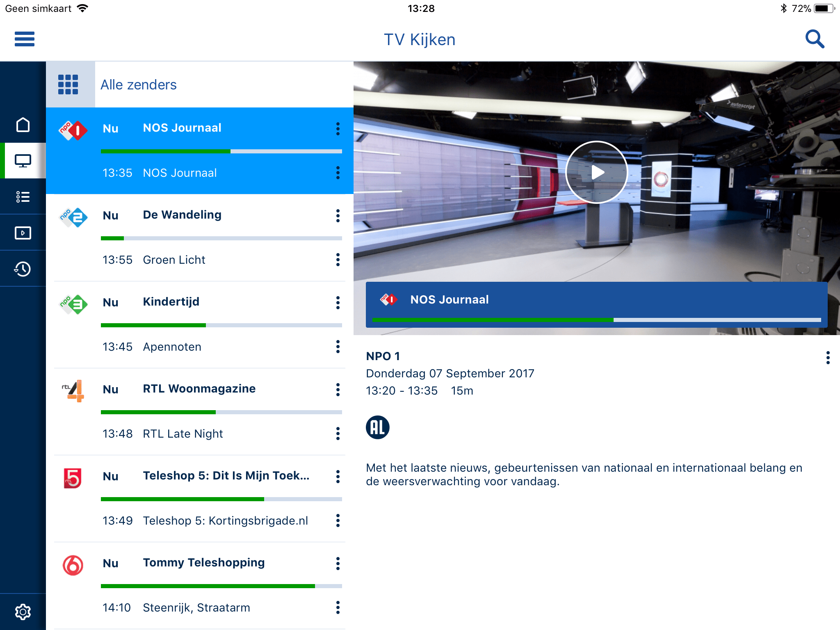Open the settings gear icon

coord(23,612)
